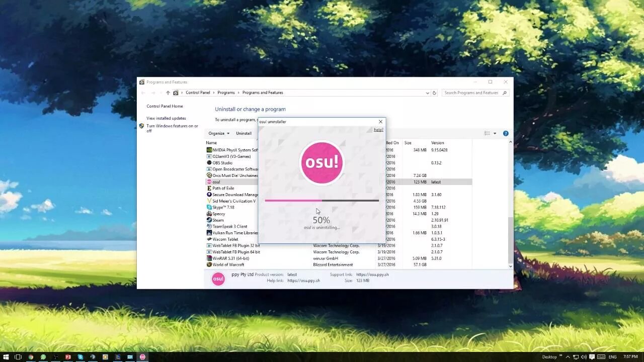Click the change view icon in toolbar

(487, 133)
